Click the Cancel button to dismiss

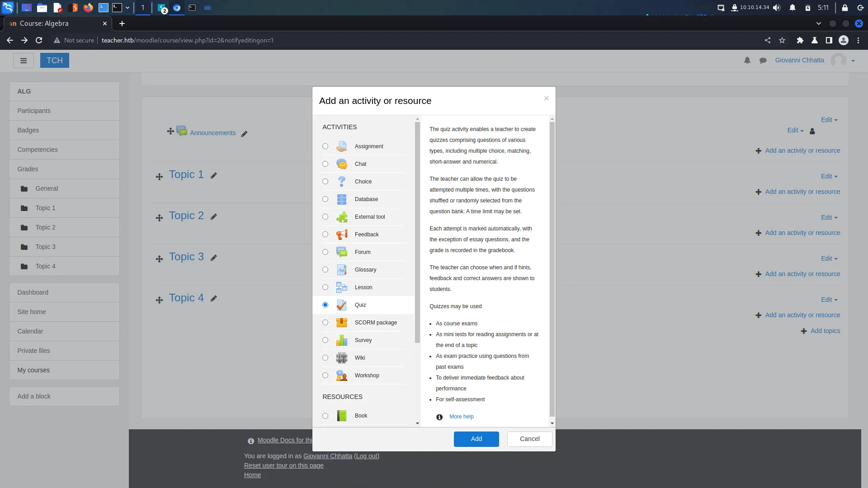pyautogui.click(x=530, y=439)
